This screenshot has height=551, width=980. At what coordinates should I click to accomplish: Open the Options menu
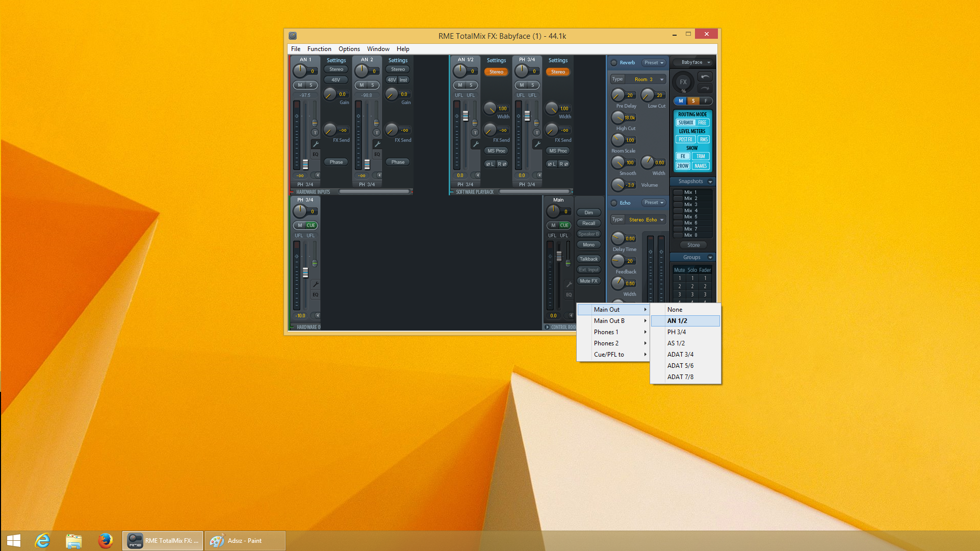[349, 49]
